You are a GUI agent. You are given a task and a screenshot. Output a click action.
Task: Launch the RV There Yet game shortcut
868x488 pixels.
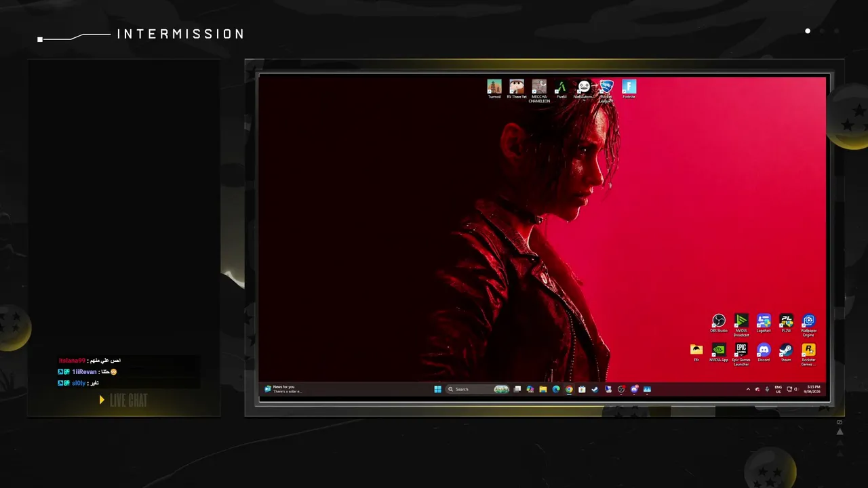click(517, 89)
